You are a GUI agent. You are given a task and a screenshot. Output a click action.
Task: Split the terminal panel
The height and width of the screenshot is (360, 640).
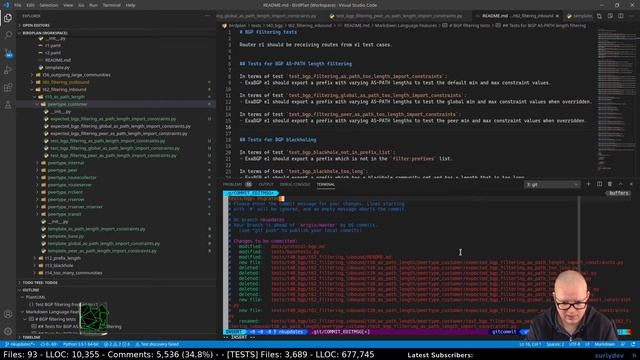click(x=599, y=184)
